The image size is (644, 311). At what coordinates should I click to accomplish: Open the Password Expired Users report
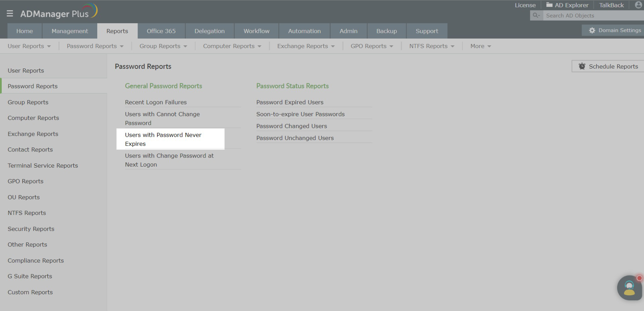[290, 102]
